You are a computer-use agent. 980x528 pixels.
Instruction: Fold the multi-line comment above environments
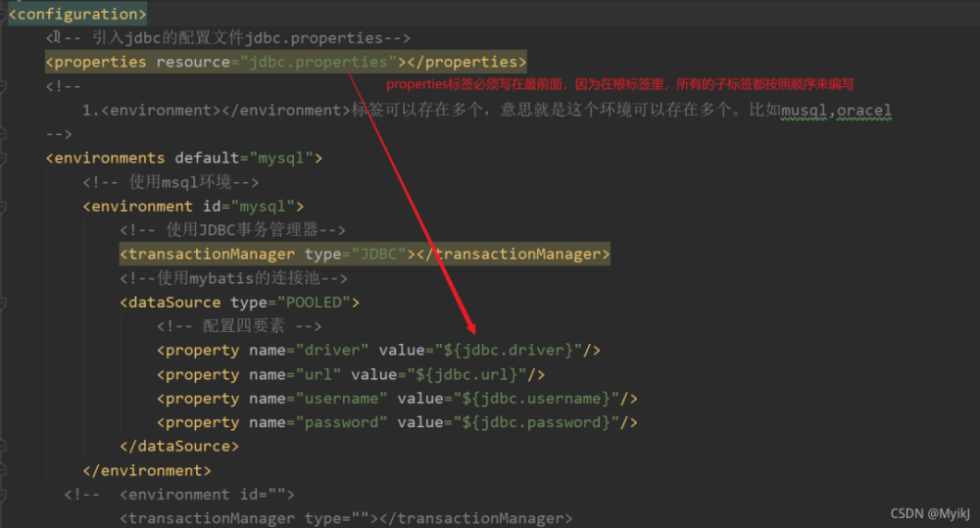coord(3,86)
